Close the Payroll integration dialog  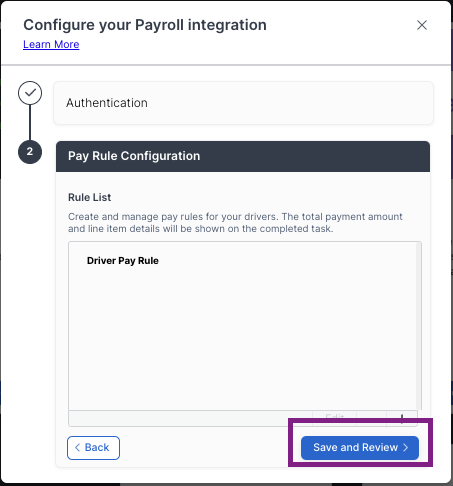[422, 25]
